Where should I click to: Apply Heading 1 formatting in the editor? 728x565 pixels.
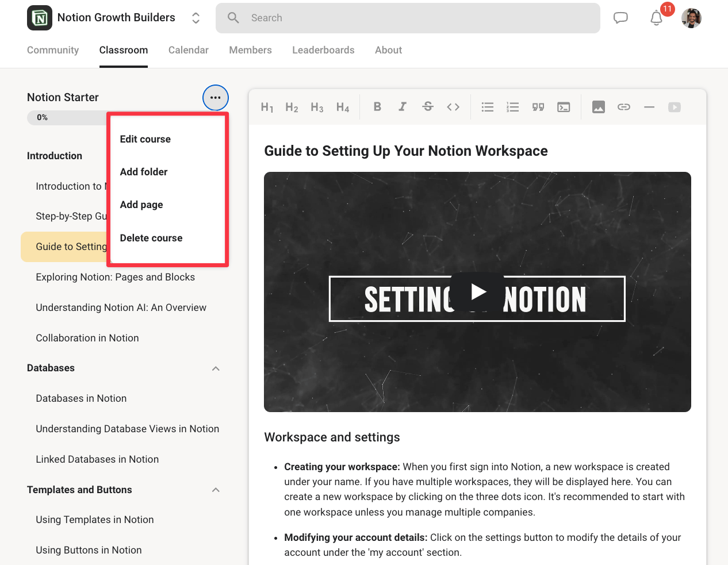267,107
